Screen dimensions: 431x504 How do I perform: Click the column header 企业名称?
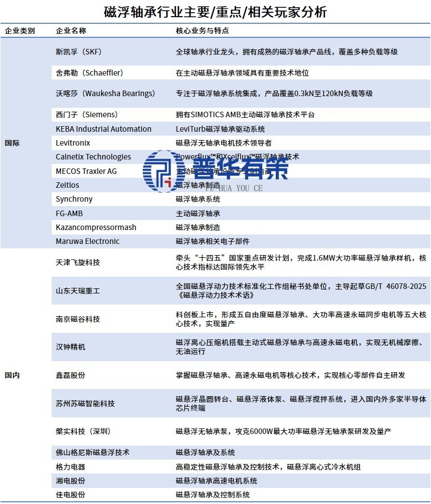pos(71,31)
